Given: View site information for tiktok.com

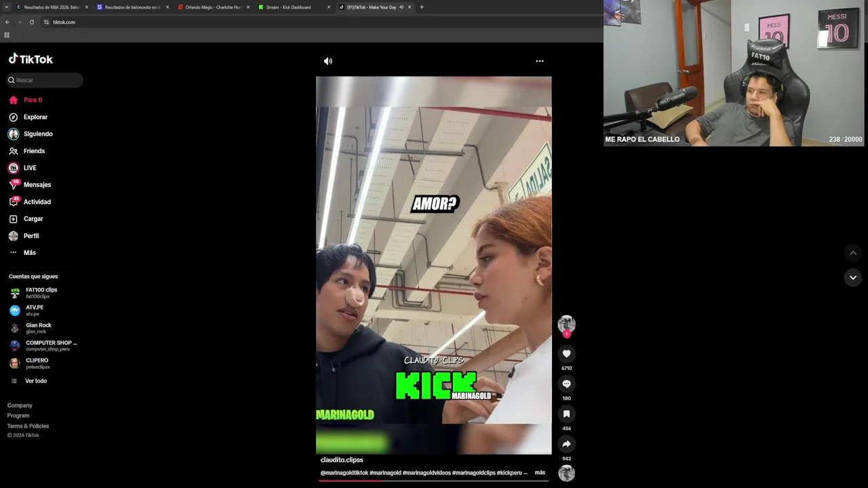Looking at the screenshot, I should tap(46, 22).
